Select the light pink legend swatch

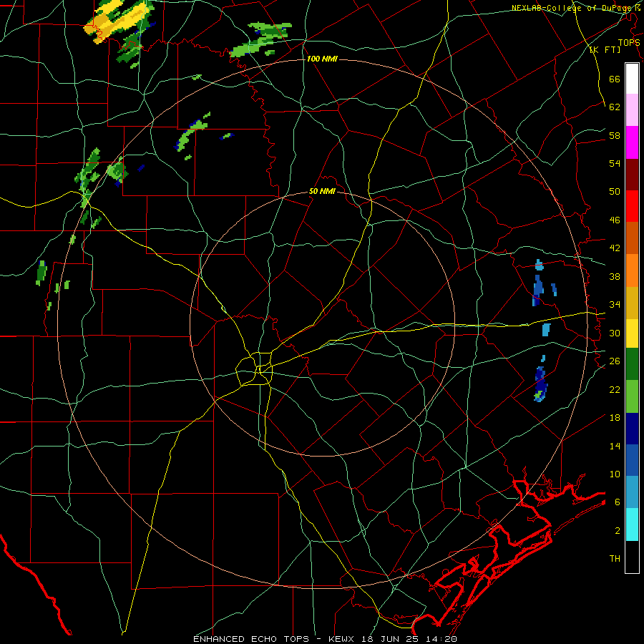point(632,110)
